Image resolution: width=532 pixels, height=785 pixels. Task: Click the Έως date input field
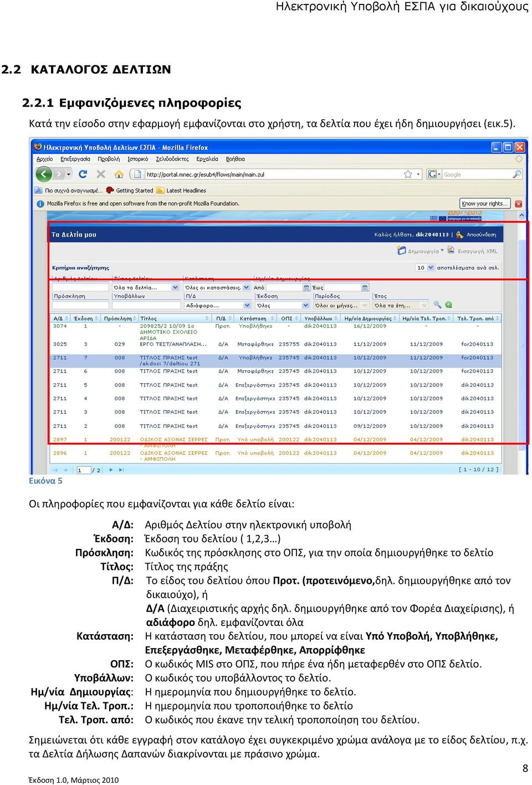[x=342, y=288]
